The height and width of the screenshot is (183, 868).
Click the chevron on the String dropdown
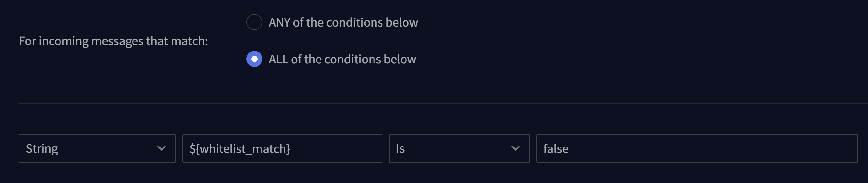click(x=162, y=149)
